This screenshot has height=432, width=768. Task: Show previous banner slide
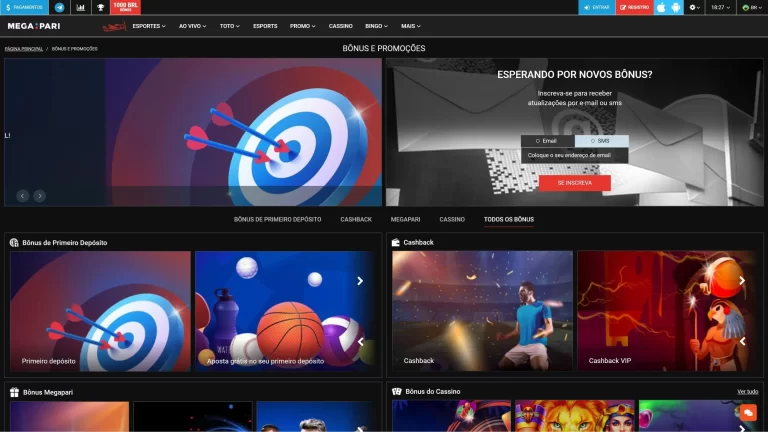(23, 196)
